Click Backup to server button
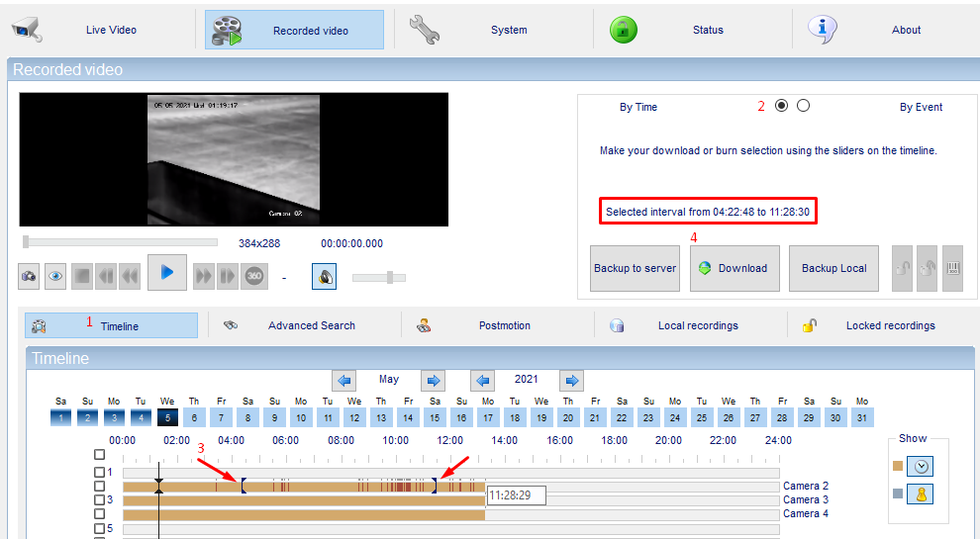 tap(635, 269)
